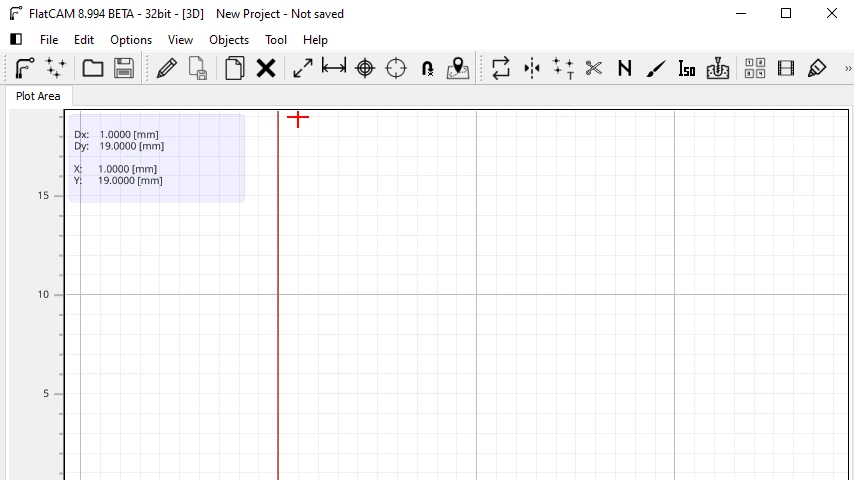Save project floppy disk icon
The width and height of the screenshot is (854, 480).
[x=124, y=68]
